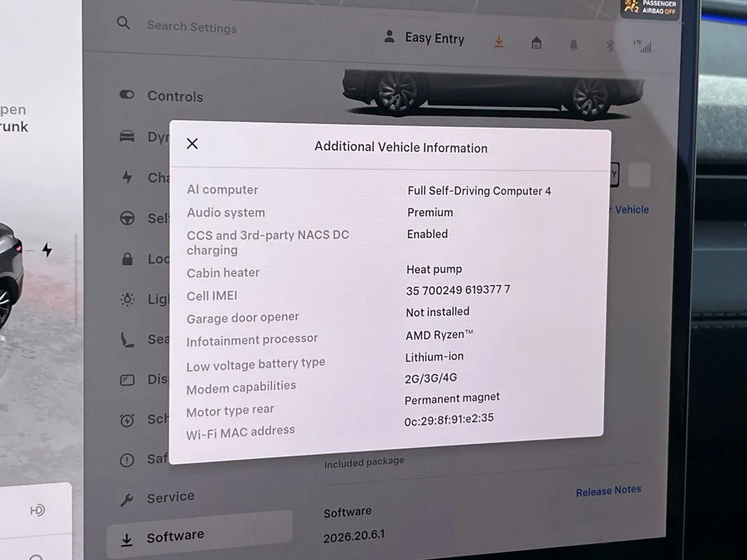Click the search magnifier icon
Screen dimensions: 747x560
point(123,23)
